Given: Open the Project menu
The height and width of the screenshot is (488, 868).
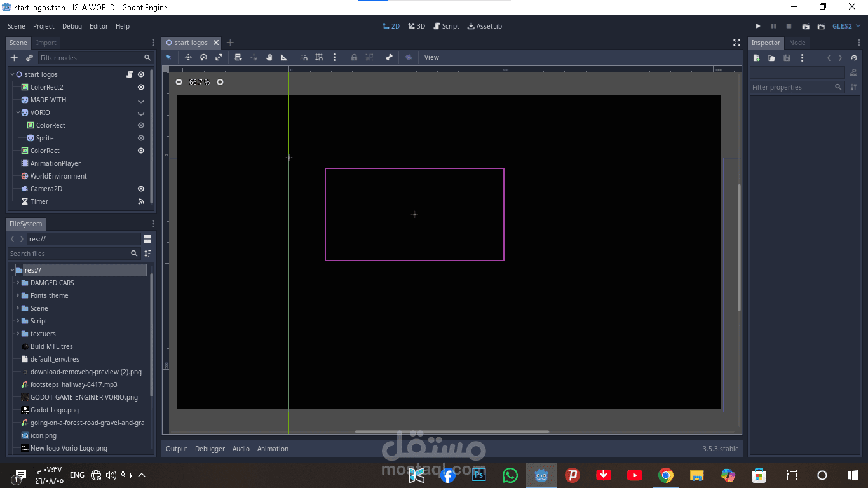Looking at the screenshot, I should coord(44,26).
